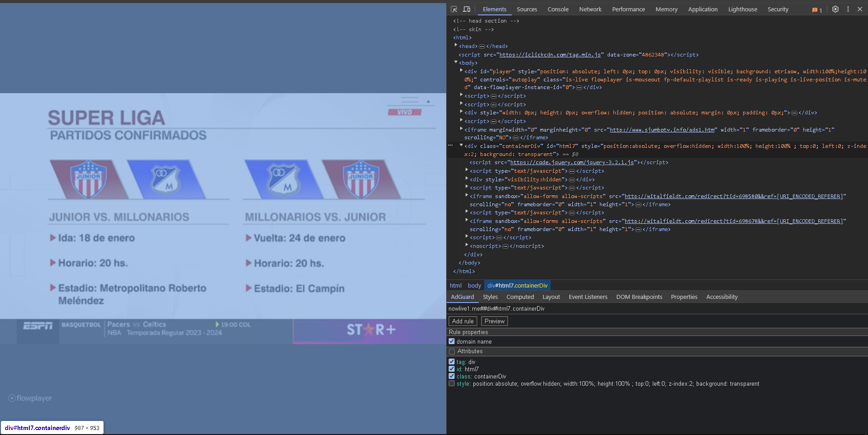Click the Add rule button
This screenshot has height=435, width=868.
[x=462, y=321]
